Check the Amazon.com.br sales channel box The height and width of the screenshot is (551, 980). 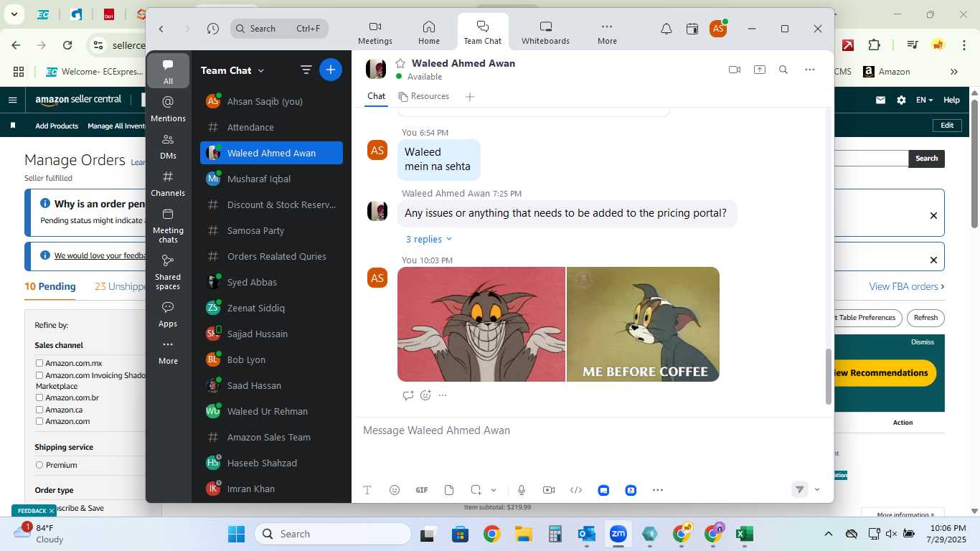39,397
